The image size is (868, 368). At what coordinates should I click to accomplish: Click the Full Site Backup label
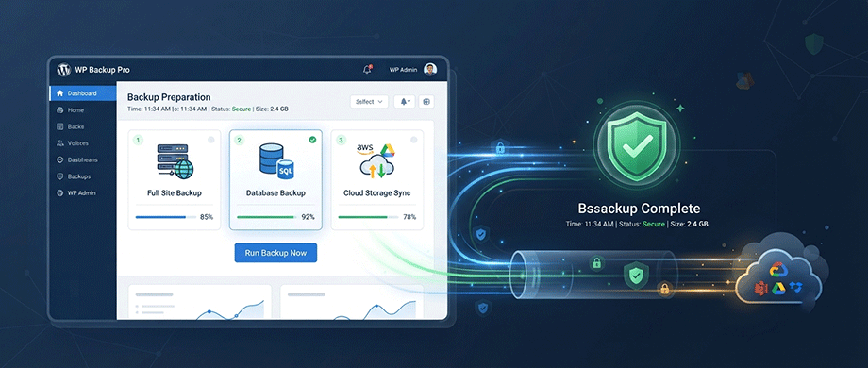pos(175,193)
